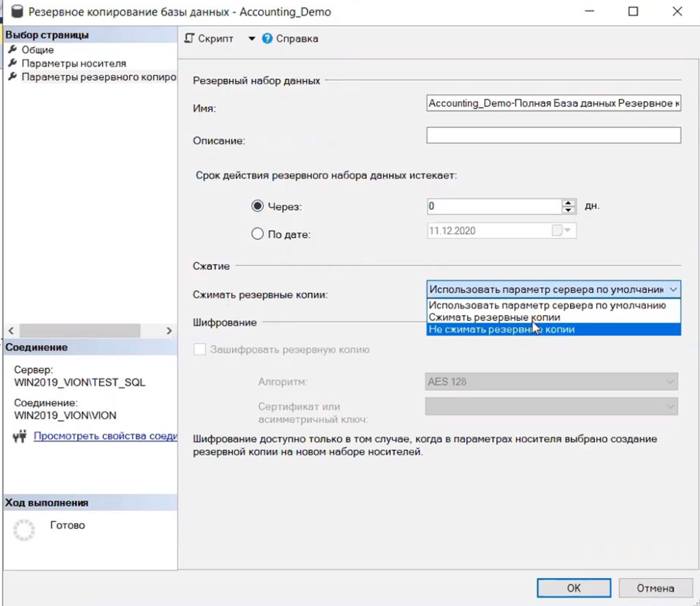Click the Script icon in toolbar
Viewport: 700px width, 606px height.
pos(190,39)
